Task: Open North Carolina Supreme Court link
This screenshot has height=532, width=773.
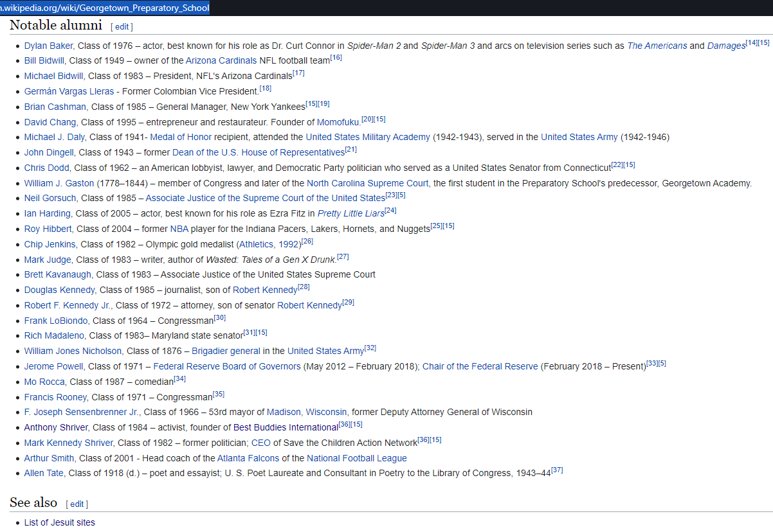Action: coord(368,183)
